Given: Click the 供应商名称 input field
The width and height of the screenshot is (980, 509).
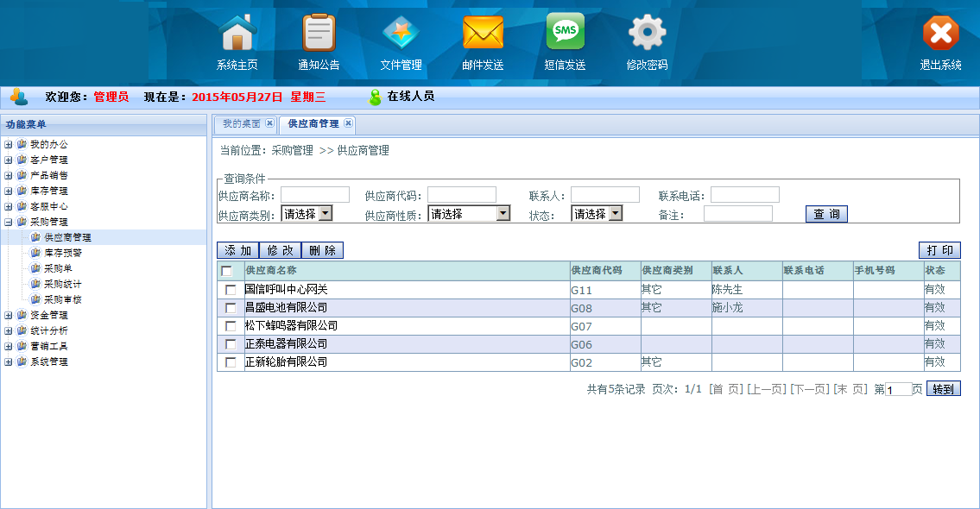Looking at the screenshot, I should coord(314,195).
